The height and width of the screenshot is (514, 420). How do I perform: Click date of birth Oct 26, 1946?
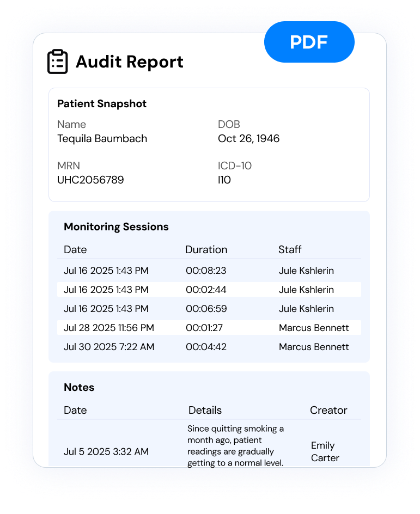click(x=248, y=138)
